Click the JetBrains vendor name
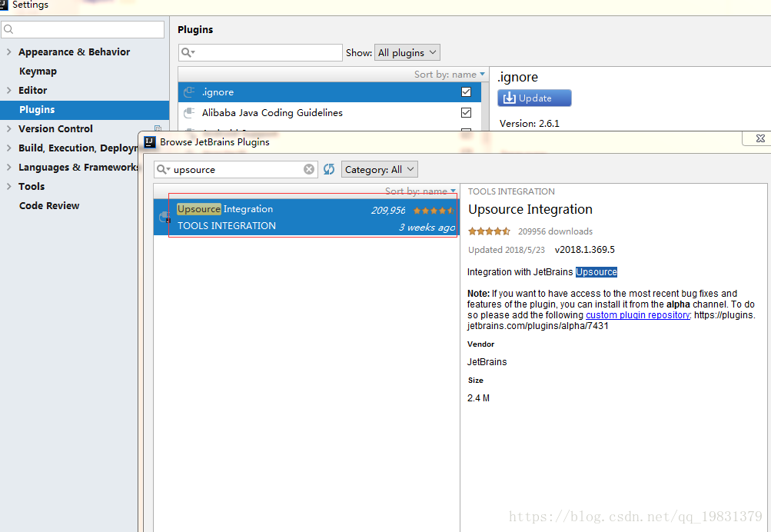 pyautogui.click(x=487, y=362)
